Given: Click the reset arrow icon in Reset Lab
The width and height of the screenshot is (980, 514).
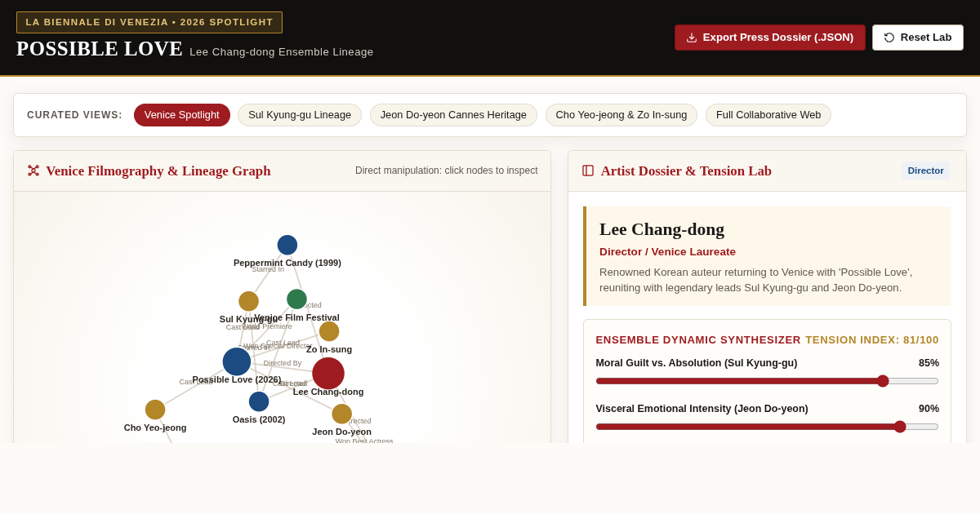Looking at the screenshot, I should point(889,38).
